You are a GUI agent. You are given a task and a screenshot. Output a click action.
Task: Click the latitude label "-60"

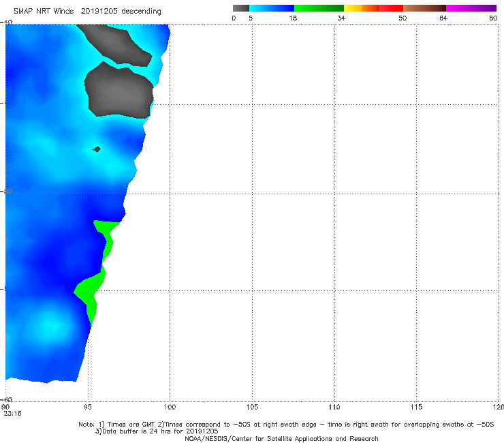[x=7, y=399]
